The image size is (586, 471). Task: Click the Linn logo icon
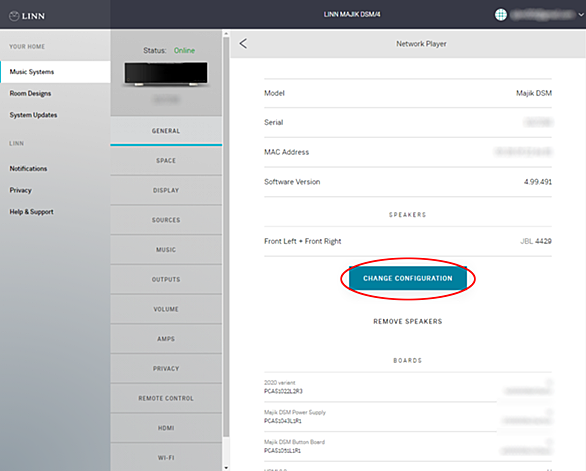coord(14,16)
